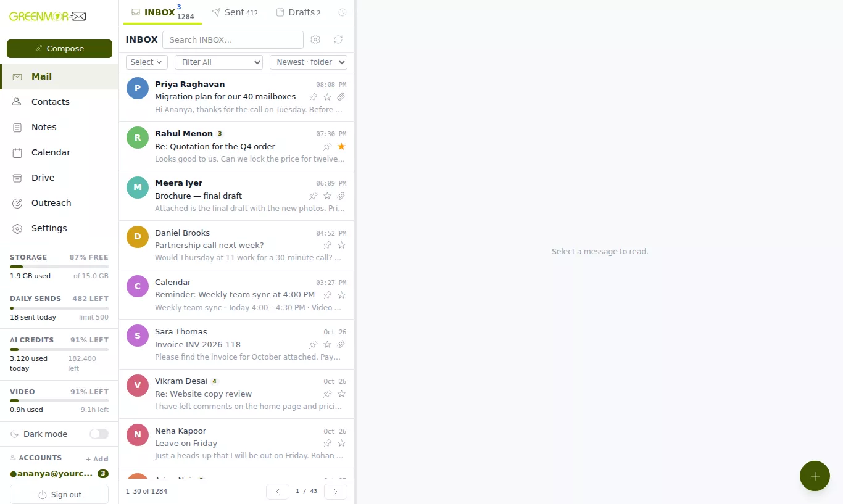Pin the Sara Thomas invoice email

pyautogui.click(x=313, y=344)
